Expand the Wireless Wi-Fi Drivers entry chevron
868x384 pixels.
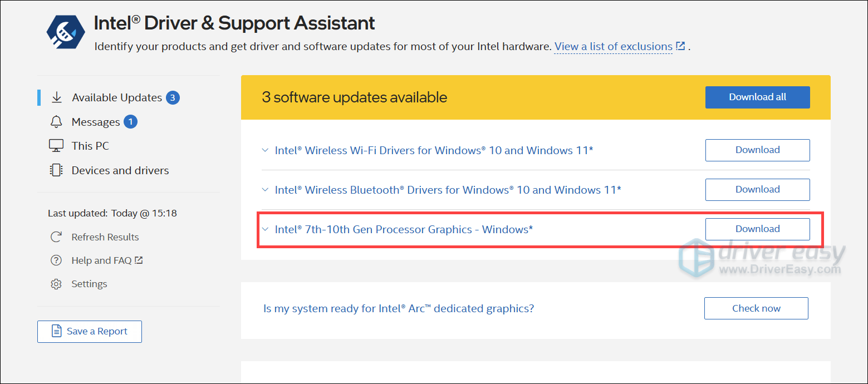click(265, 150)
